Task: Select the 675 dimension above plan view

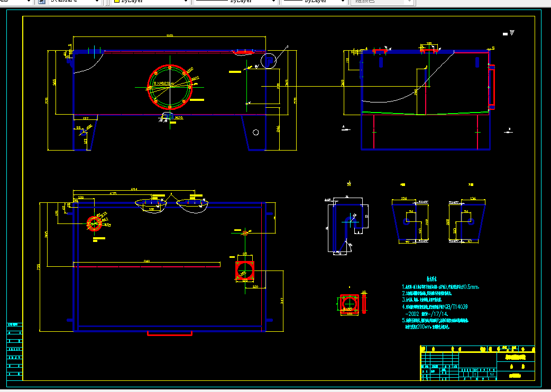Action: click(x=113, y=194)
